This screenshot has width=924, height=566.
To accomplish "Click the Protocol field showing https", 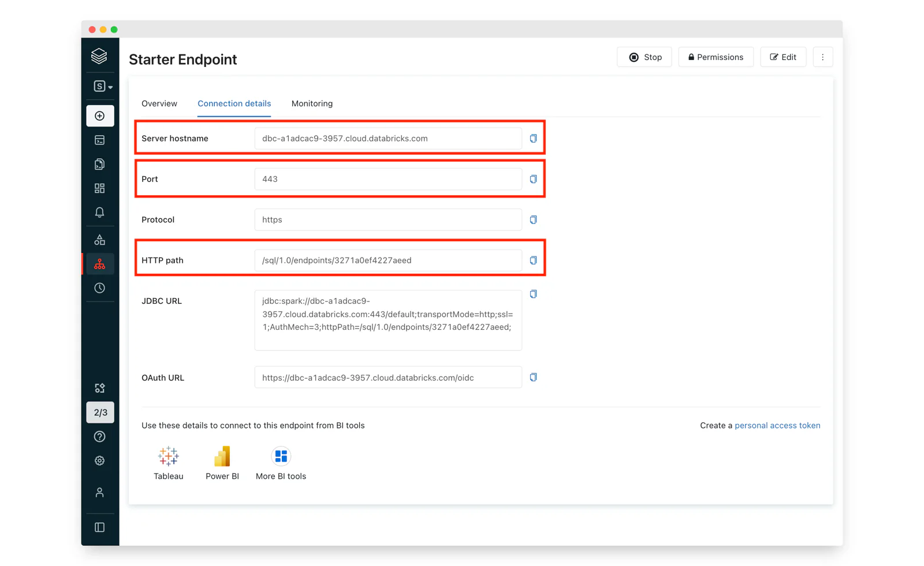I will tap(388, 219).
